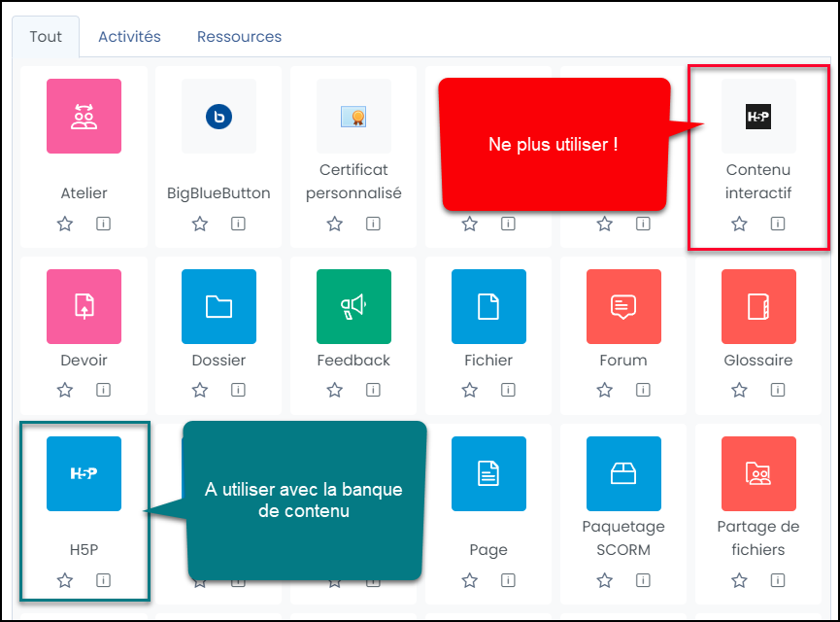The image size is (840, 622).
Task: Mark Fichier as favourite
Action: [470, 390]
